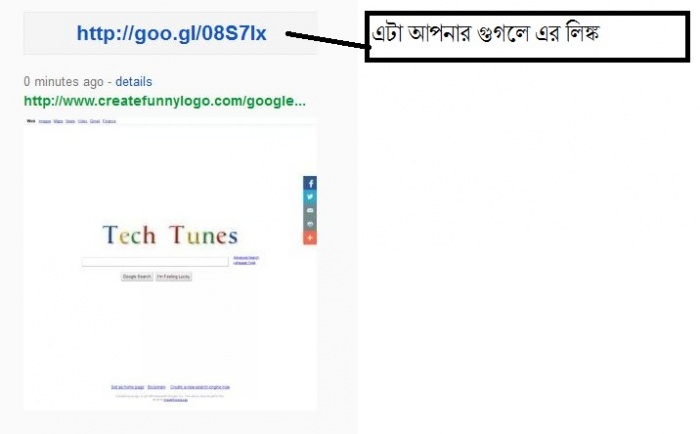The image size is (700, 434).
Task: Click the Facebook share icon
Action: click(310, 183)
